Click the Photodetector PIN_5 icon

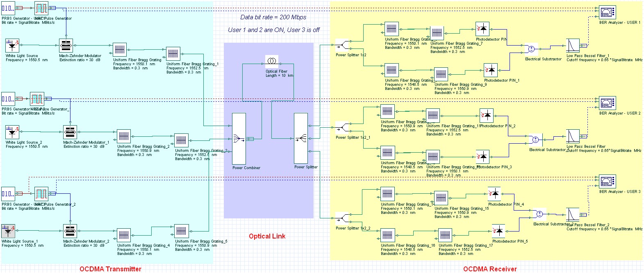click(499, 231)
